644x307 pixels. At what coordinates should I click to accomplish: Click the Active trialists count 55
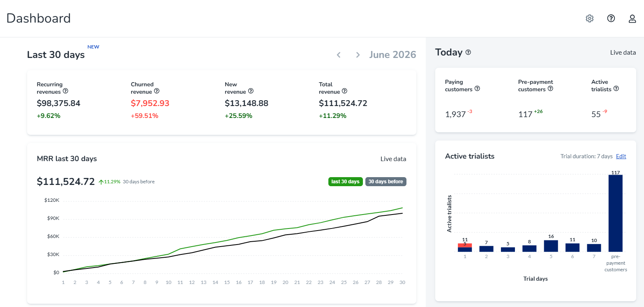(596, 115)
